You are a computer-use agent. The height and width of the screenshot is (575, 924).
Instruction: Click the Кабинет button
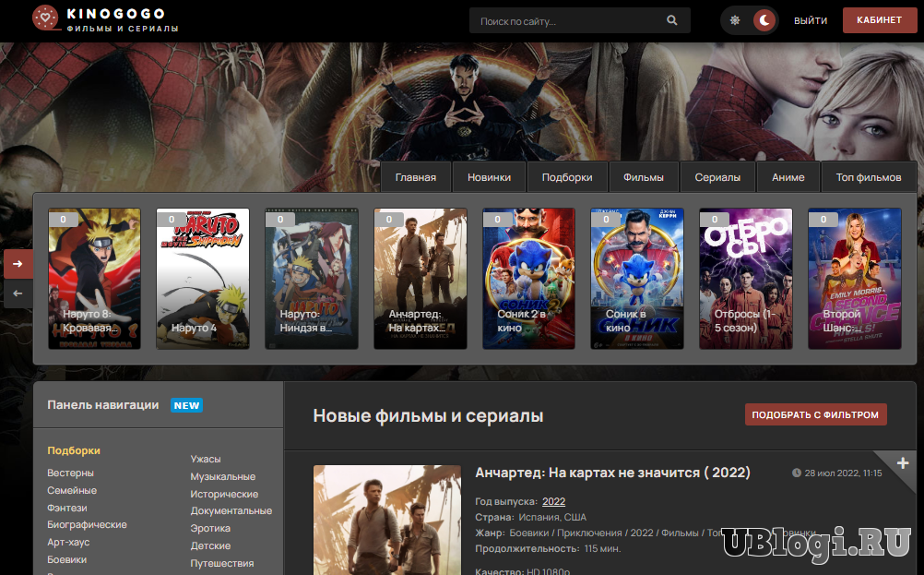[879, 20]
